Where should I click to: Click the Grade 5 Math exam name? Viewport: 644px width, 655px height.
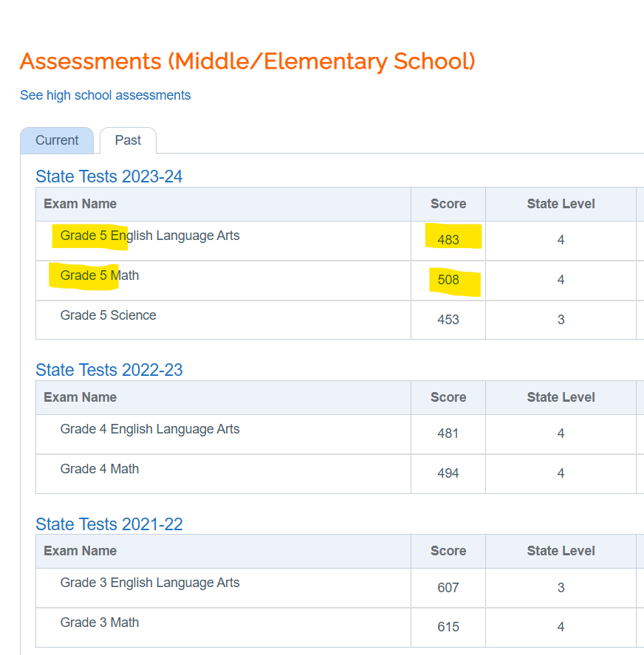pos(100,276)
